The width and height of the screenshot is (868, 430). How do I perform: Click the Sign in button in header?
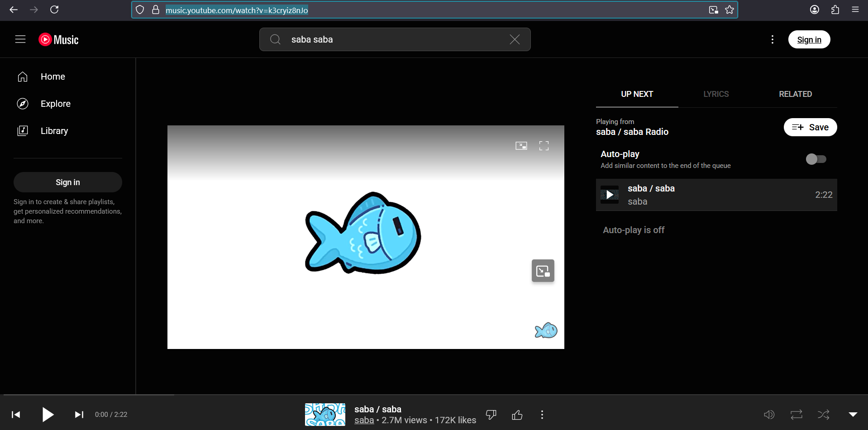pos(809,39)
